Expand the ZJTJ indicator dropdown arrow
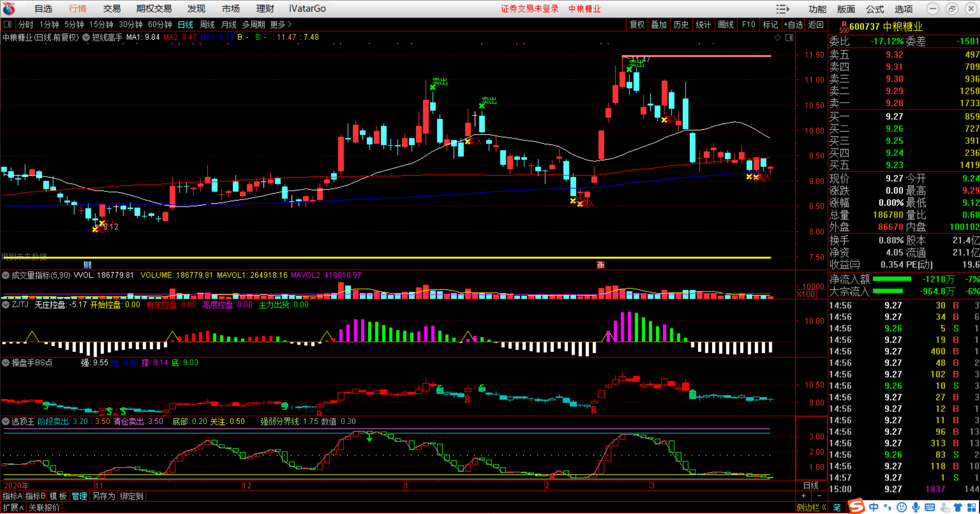This screenshot has width=980, height=514. (6, 305)
